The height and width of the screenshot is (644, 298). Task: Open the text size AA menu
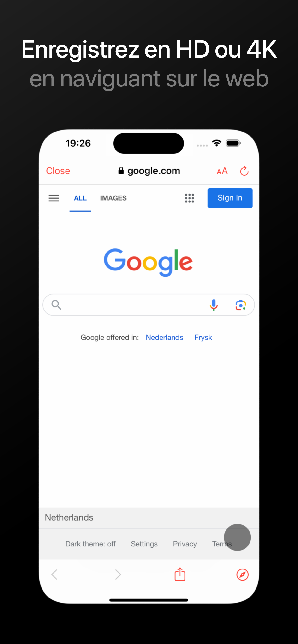(222, 171)
